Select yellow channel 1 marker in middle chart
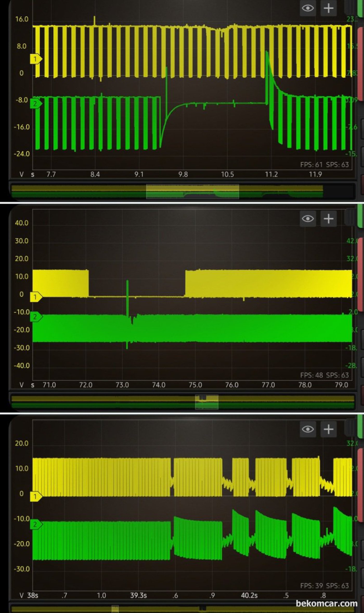364x613 pixels. point(36,297)
